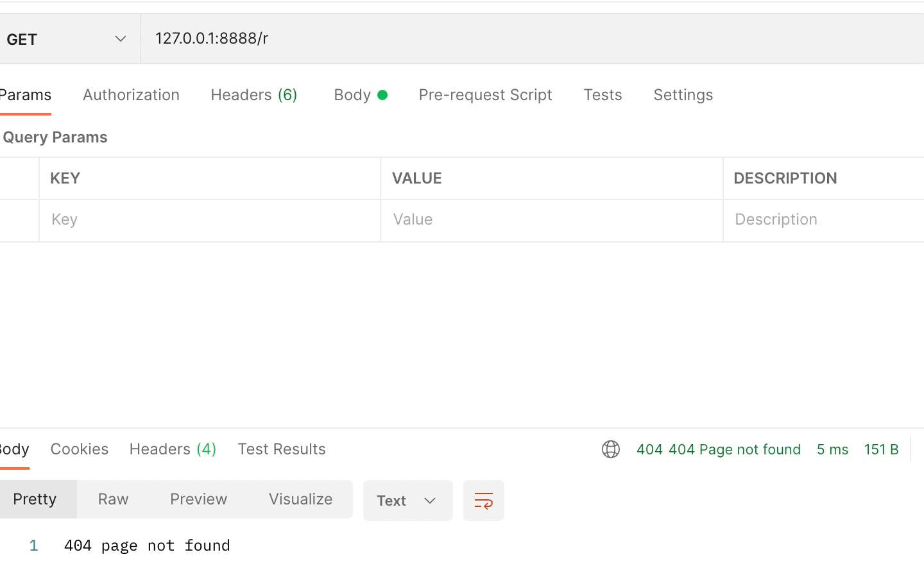This screenshot has height=575, width=924.
Task: Open the Preview response view
Action: coord(198,499)
